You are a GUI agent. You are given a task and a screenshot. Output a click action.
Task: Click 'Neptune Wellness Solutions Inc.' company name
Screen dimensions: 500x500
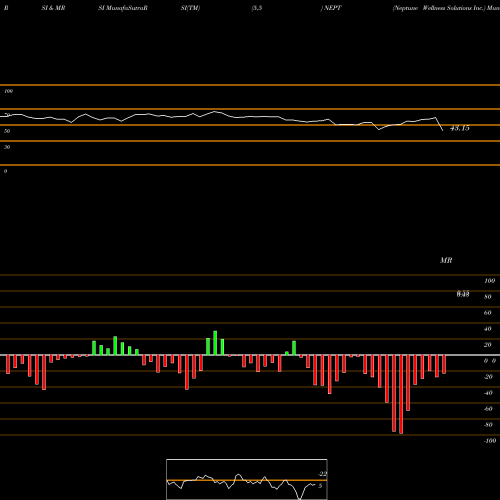tap(438, 8)
